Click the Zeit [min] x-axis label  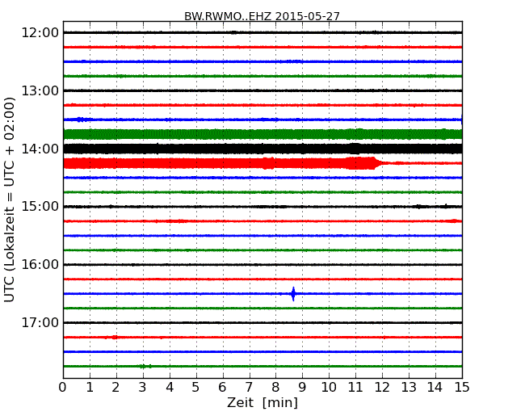click(262, 402)
